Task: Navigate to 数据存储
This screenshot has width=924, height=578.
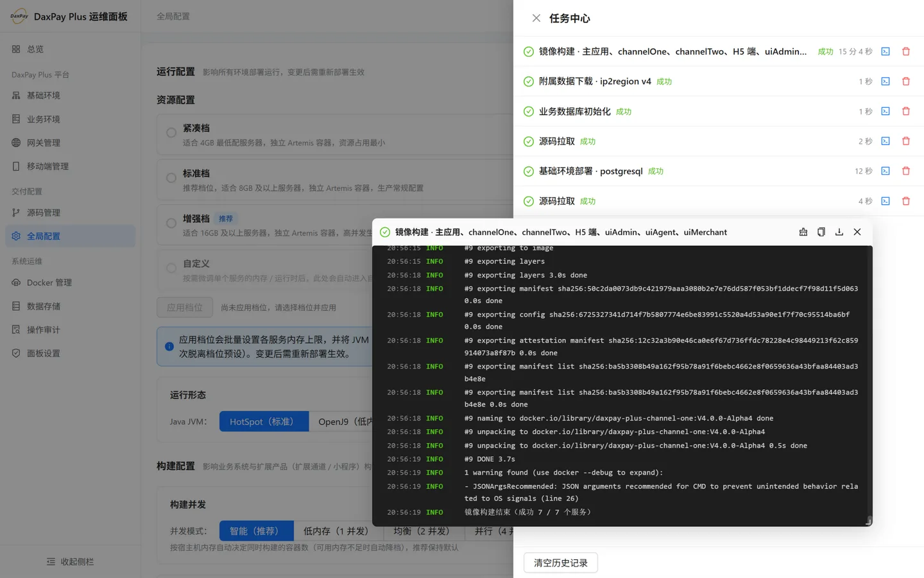Action: click(70, 306)
